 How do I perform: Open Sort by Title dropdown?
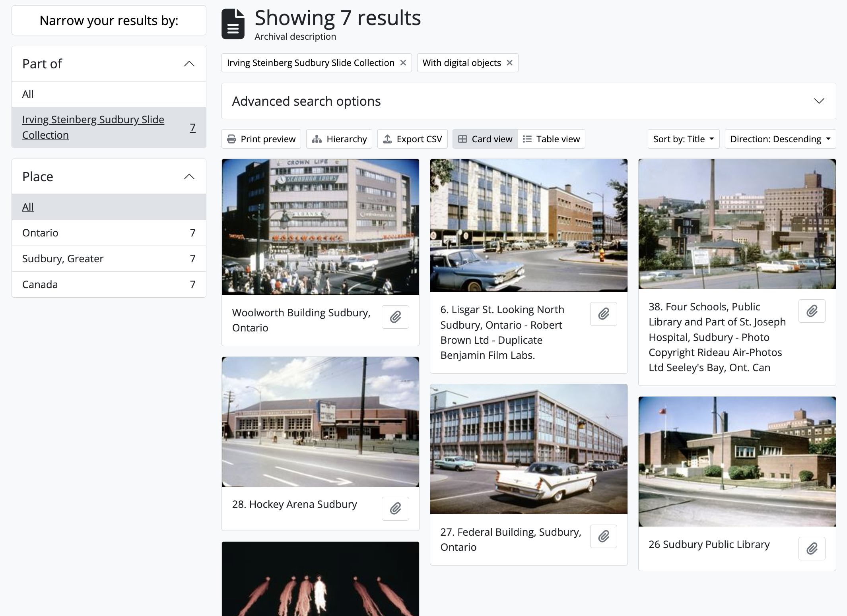[683, 139]
